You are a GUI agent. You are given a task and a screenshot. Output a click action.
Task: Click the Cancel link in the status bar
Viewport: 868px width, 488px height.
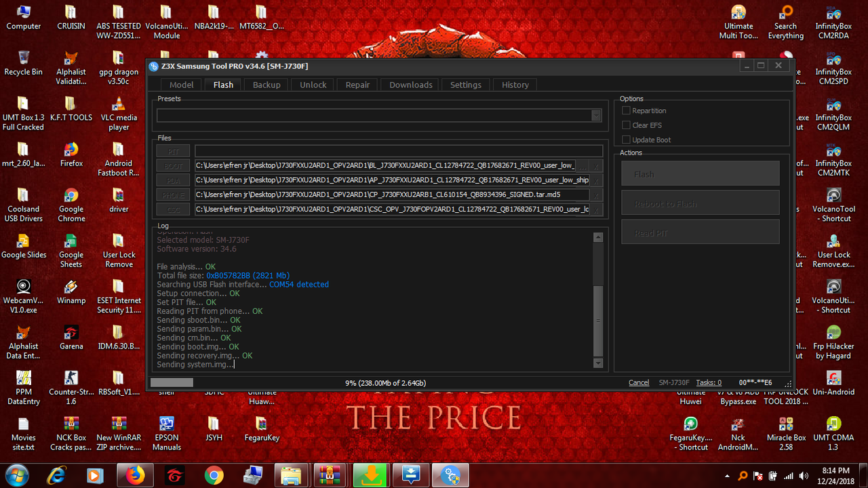pos(639,382)
